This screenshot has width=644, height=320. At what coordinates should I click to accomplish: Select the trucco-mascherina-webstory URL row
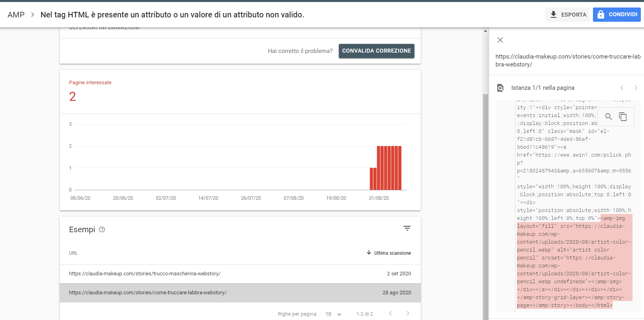[240, 274]
